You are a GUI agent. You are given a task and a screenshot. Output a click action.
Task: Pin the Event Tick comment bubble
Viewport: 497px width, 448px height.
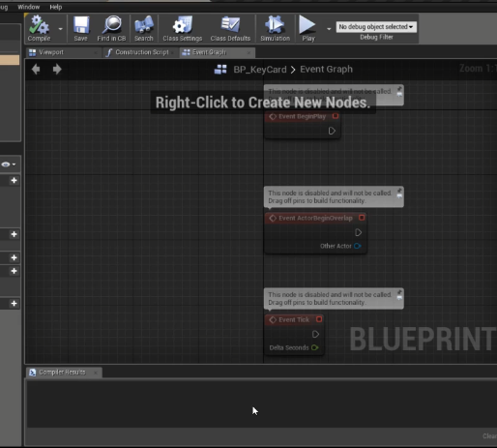click(x=399, y=292)
